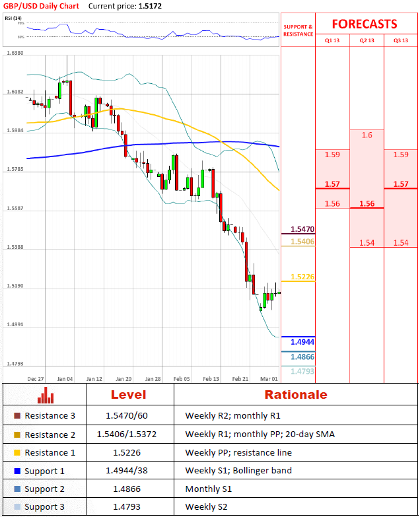The width and height of the screenshot is (420, 517).
Task: Click the 'Jan 20' date axis label
Action: pos(123,379)
